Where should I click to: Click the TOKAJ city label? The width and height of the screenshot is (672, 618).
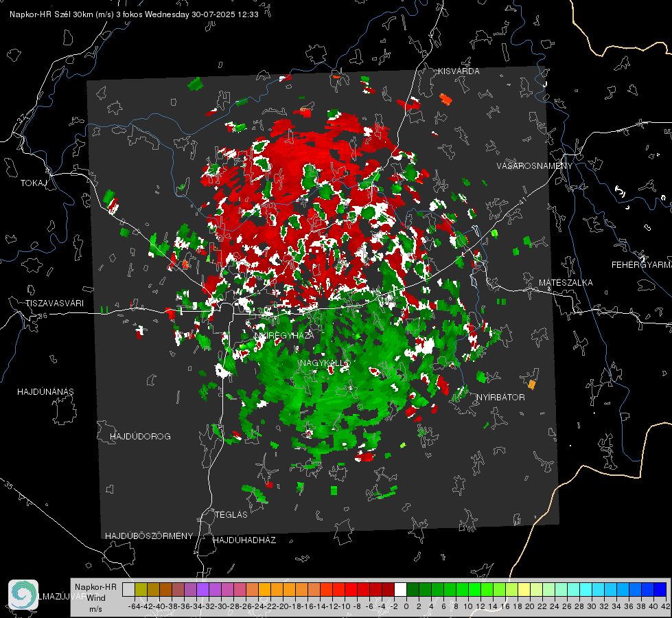click(x=34, y=183)
